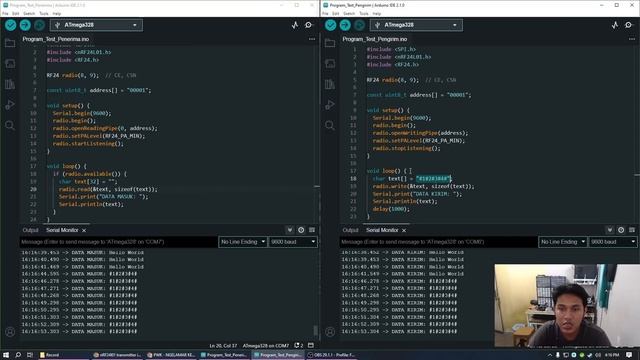
Task: Toggle autoscroll in Penerima serial monitor
Action: [290, 230]
